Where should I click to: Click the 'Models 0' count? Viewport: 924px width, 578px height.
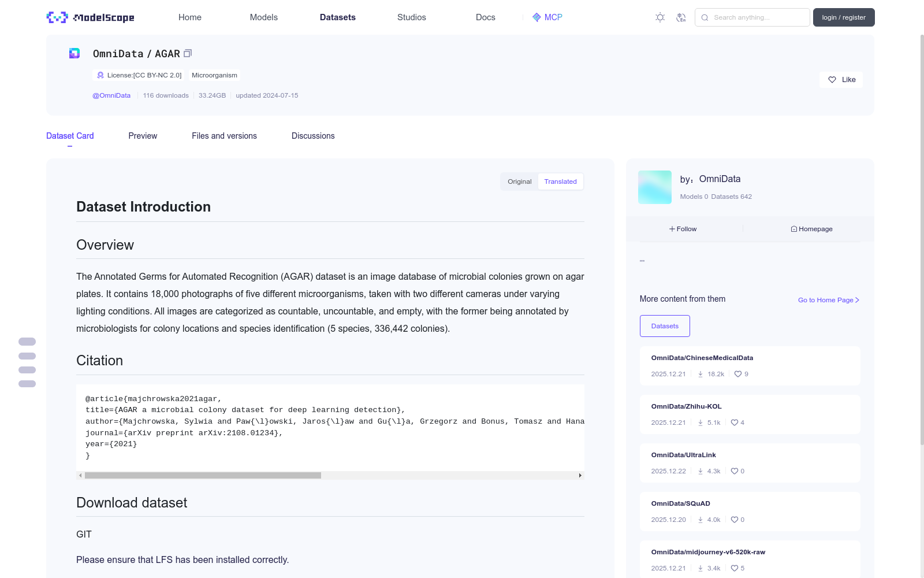(x=694, y=197)
